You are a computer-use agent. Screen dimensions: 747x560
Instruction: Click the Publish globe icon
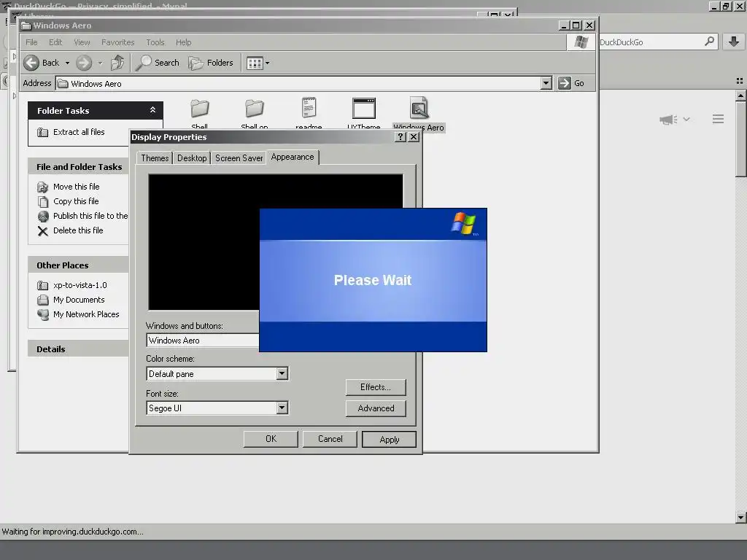pyautogui.click(x=43, y=217)
